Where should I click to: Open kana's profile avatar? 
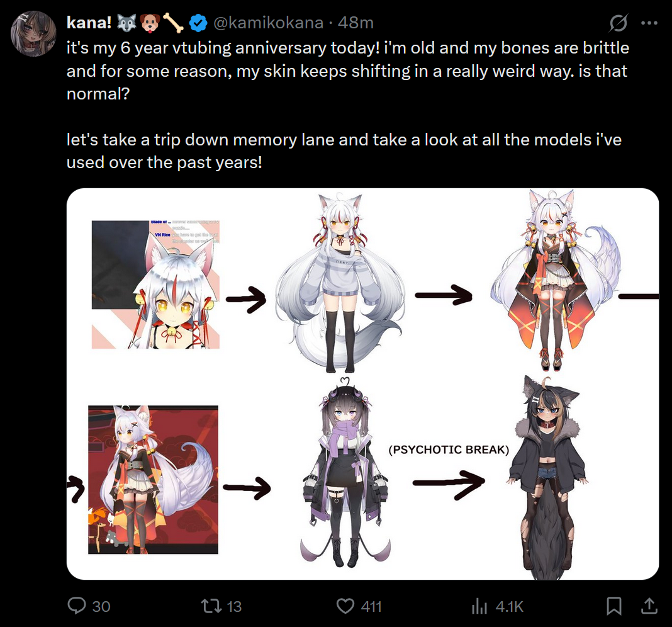pyautogui.click(x=33, y=33)
